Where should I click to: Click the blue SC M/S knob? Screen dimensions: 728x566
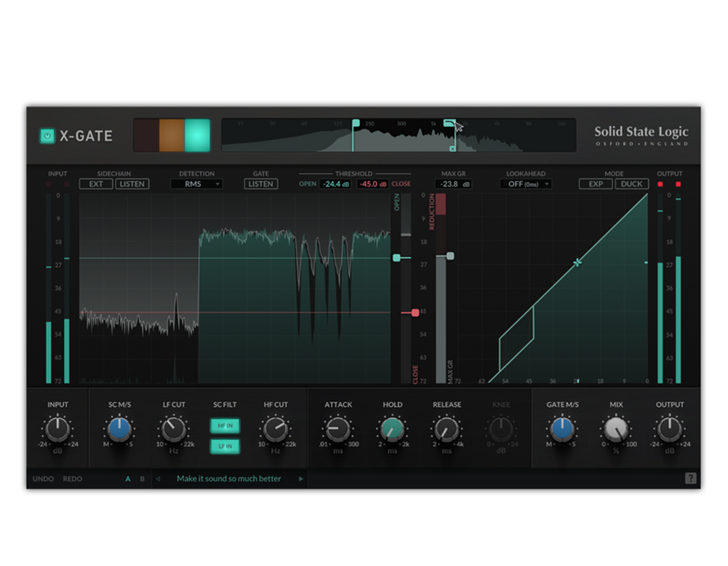[x=120, y=429]
